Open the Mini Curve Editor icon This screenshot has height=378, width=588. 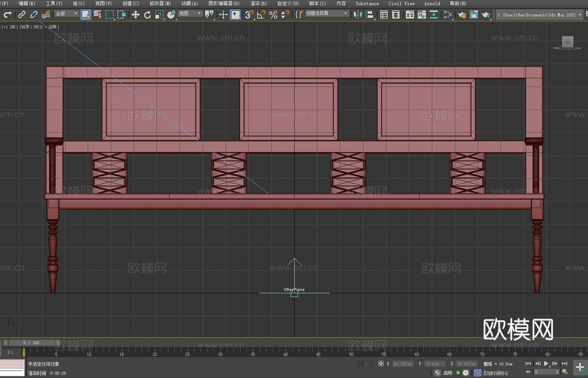point(10,352)
